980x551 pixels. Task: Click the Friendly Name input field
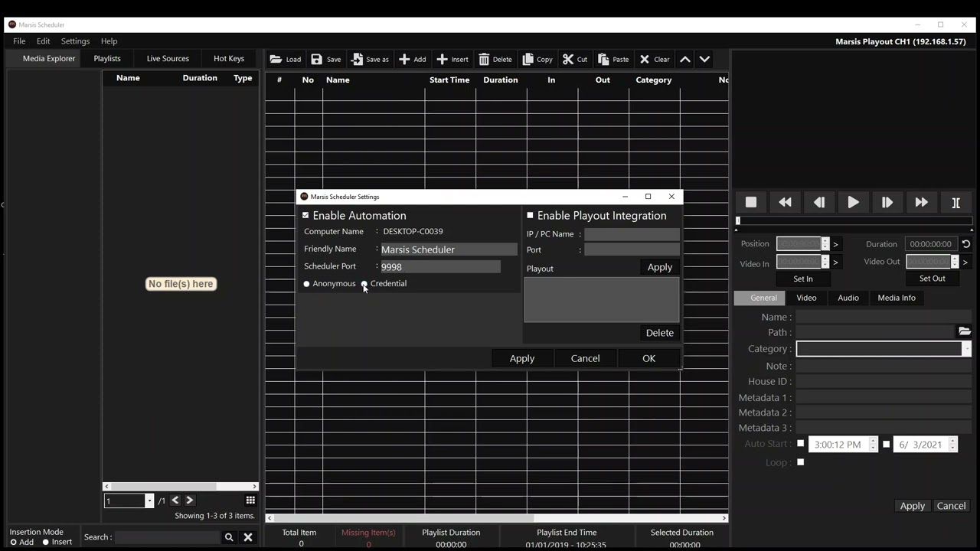click(449, 249)
